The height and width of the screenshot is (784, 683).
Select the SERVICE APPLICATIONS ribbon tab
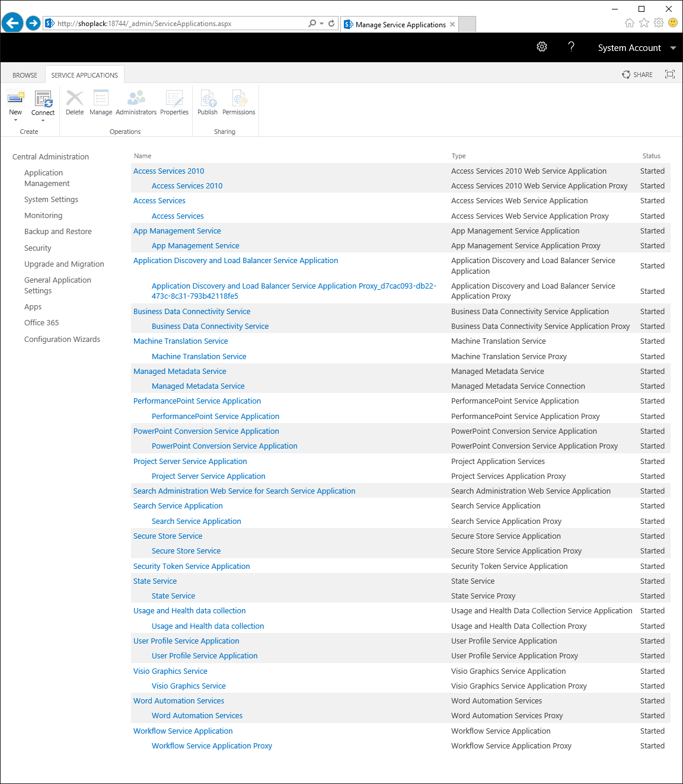[x=85, y=75]
